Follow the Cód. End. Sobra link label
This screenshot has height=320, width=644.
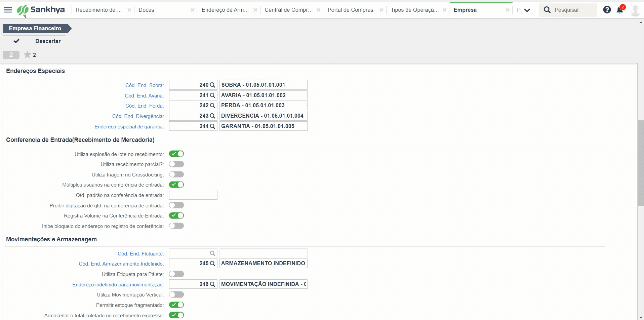145,85
